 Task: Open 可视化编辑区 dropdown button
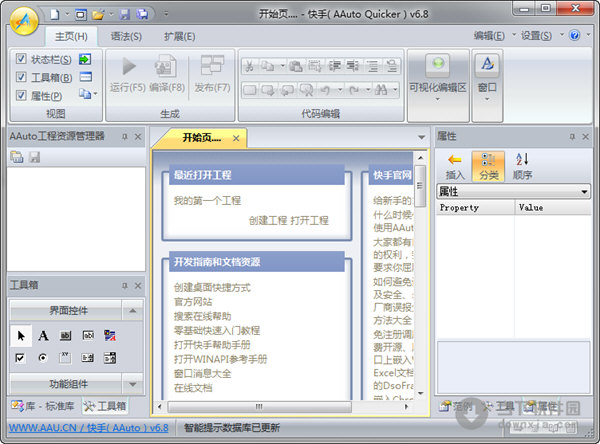[438, 86]
